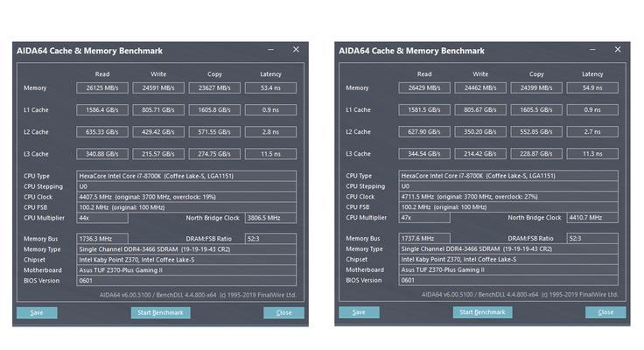The height and width of the screenshot is (350, 644).
Task: Click AIDA64 version footer text in left window
Action: pyautogui.click(x=198, y=295)
